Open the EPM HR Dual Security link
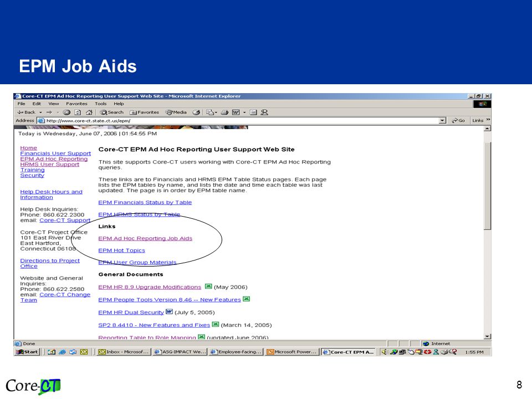Viewport: 532px width, 399px height. coord(131,312)
